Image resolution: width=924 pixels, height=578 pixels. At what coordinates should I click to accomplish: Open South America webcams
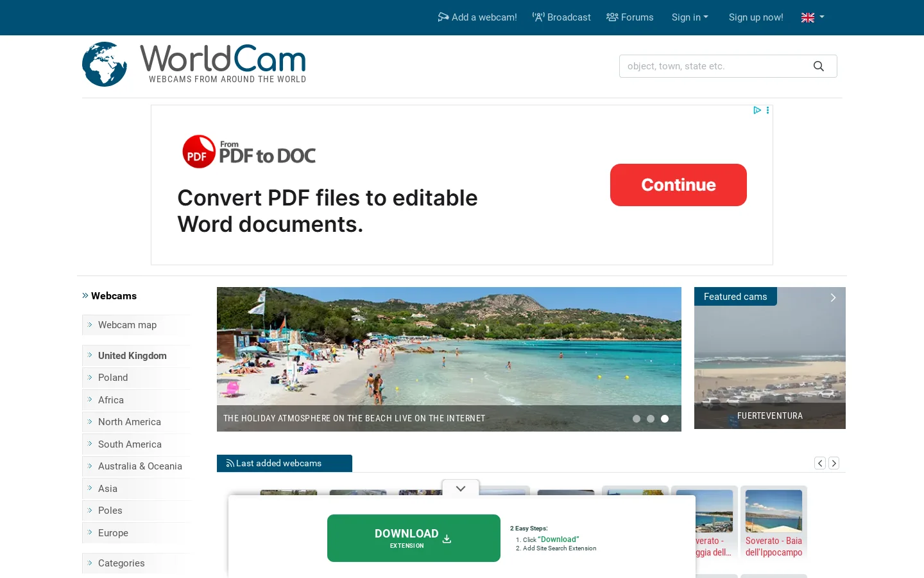pyautogui.click(x=136, y=444)
